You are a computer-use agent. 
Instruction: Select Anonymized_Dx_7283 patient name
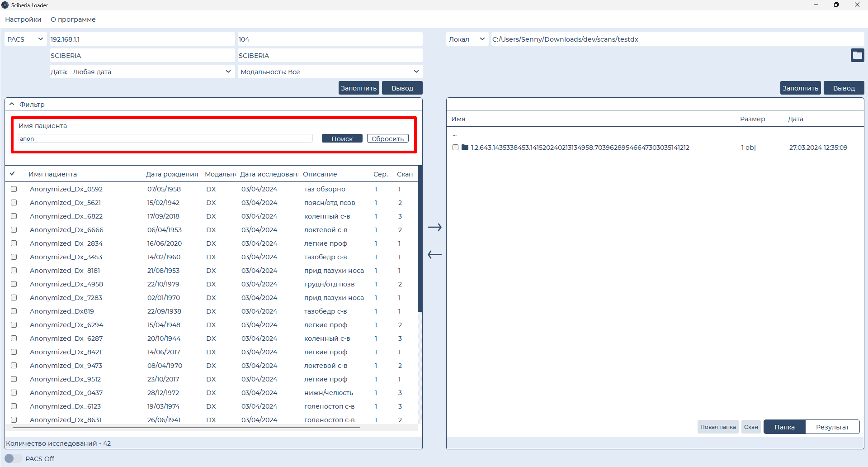66,298
